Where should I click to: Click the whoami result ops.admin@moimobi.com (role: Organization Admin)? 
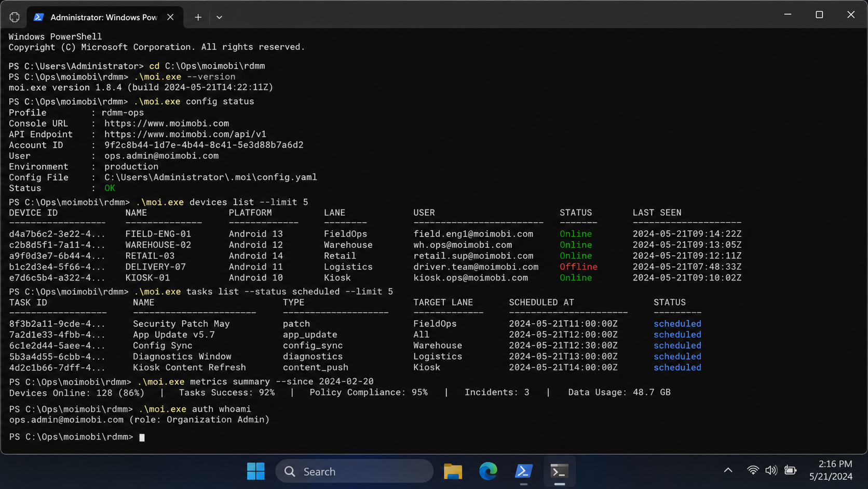click(x=139, y=420)
